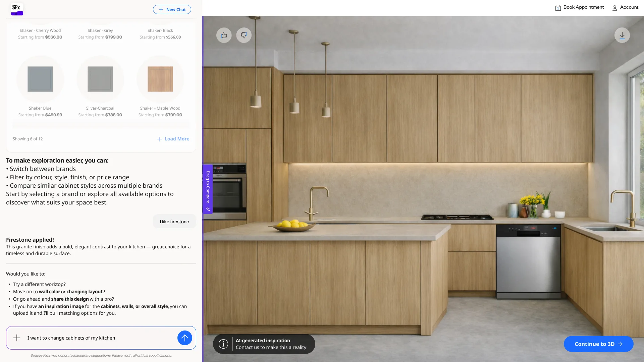The image size is (644, 362).
Task: Click the 'Firestone applied!' heading
Action: point(30,240)
